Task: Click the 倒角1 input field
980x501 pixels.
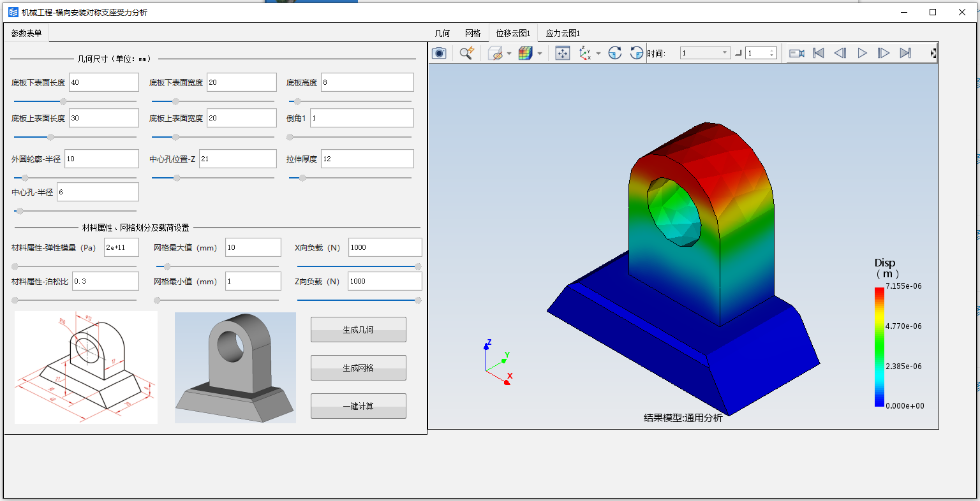Action: coord(362,118)
